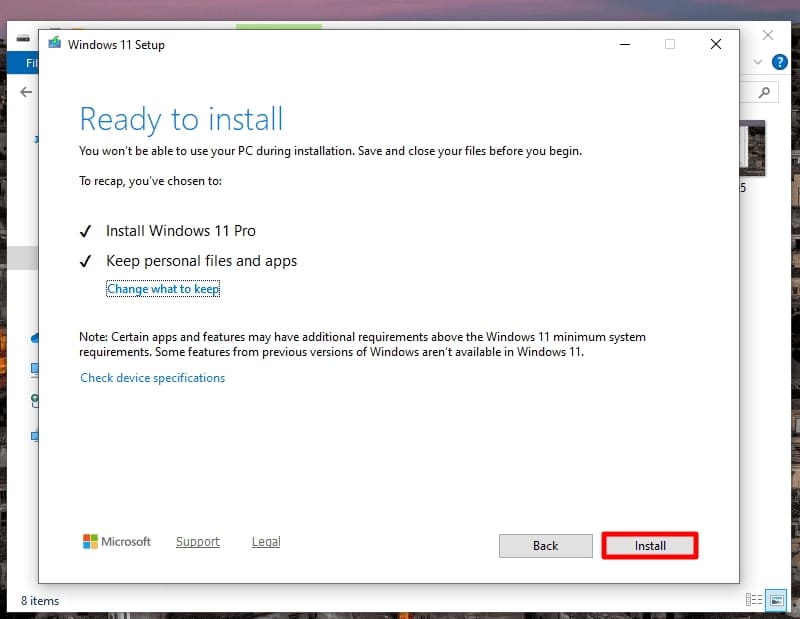The image size is (800, 619).
Task: Open the Check device specifications link
Action: pos(152,377)
